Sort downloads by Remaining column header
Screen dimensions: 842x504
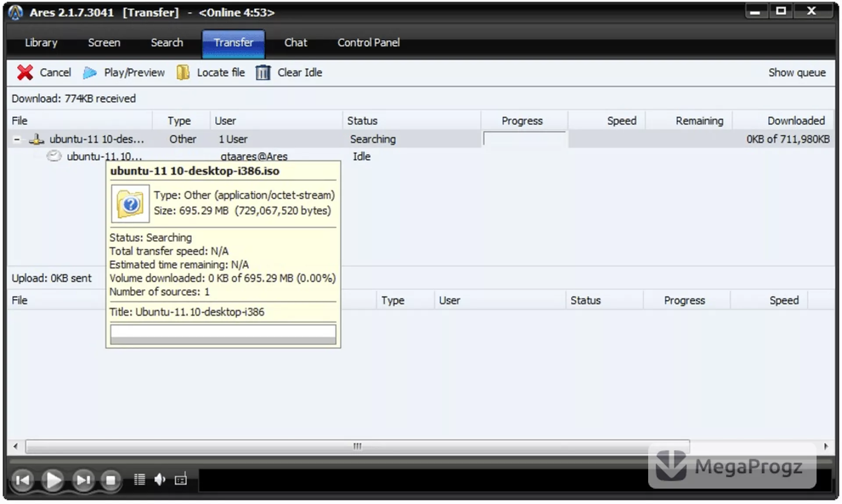point(689,121)
